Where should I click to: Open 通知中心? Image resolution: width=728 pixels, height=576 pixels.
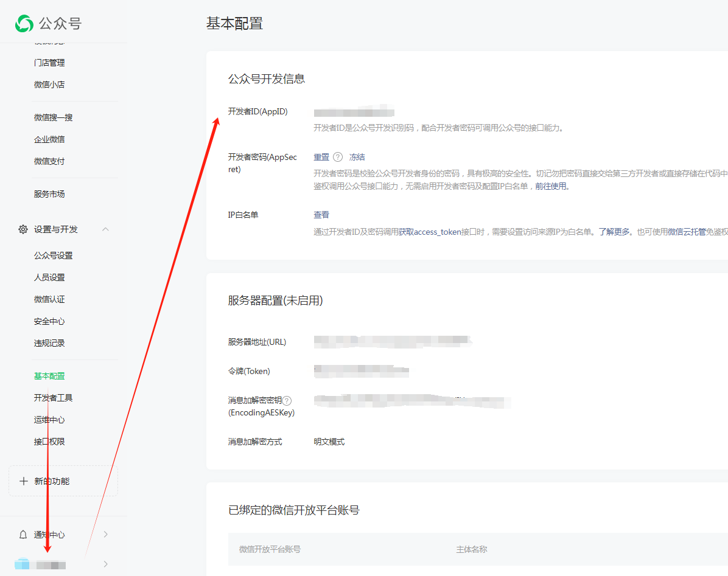click(49, 535)
